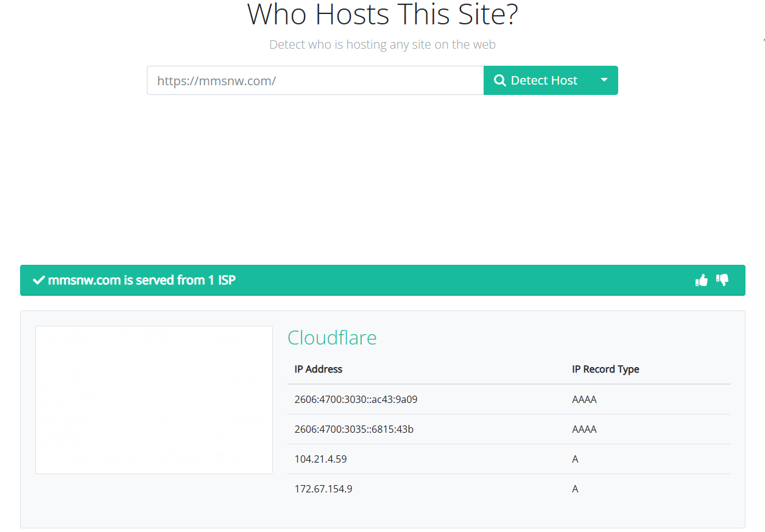Click the Detect Host button
The height and width of the screenshot is (532, 765).
coord(537,80)
